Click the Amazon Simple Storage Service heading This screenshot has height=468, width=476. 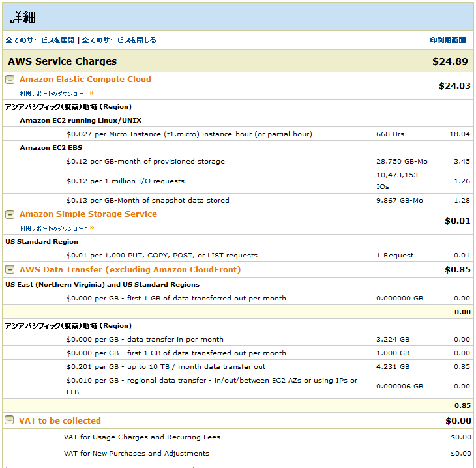coord(88,214)
